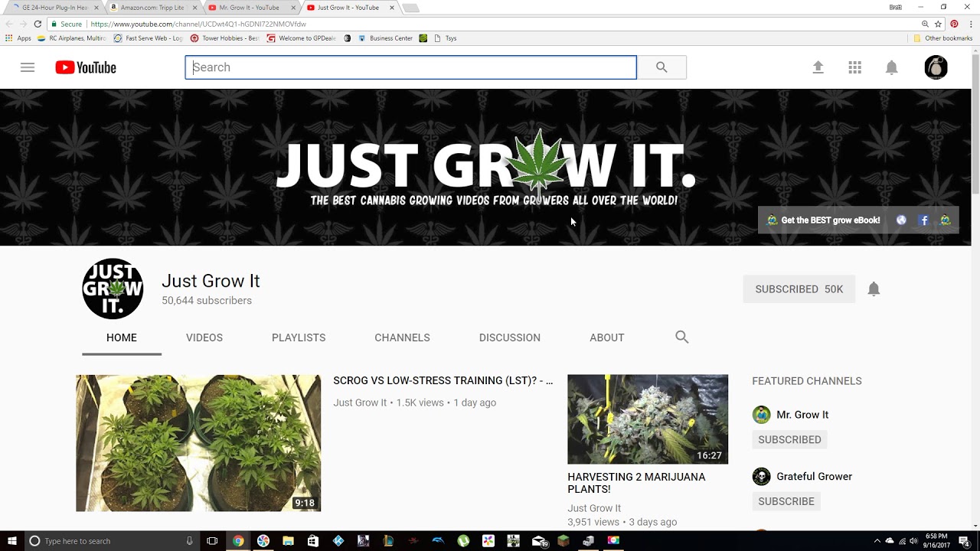980x551 pixels.
Task: Open the volume control in the system tray
Action: pyautogui.click(x=913, y=541)
